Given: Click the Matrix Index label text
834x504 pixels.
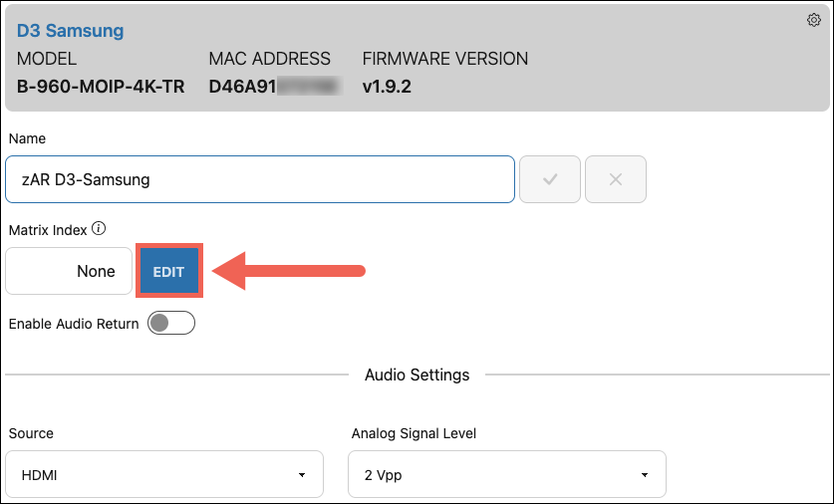Looking at the screenshot, I should [x=48, y=230].
